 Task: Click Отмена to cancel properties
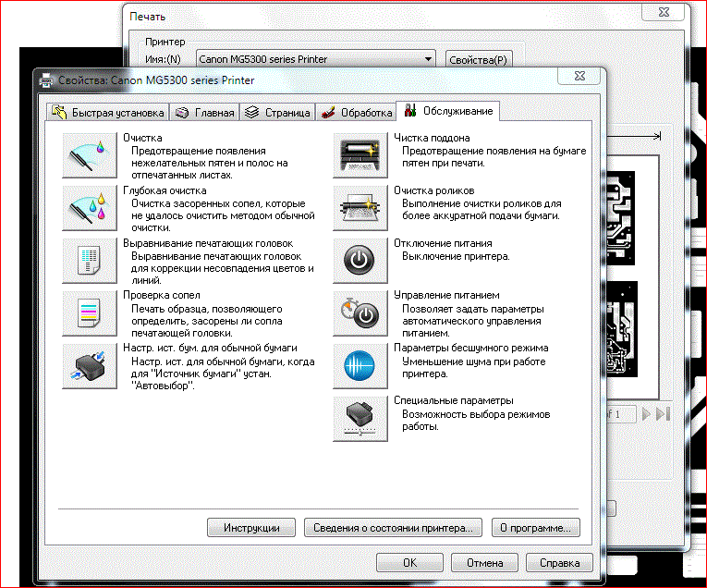pyautogui.click(x=484, y=563)
